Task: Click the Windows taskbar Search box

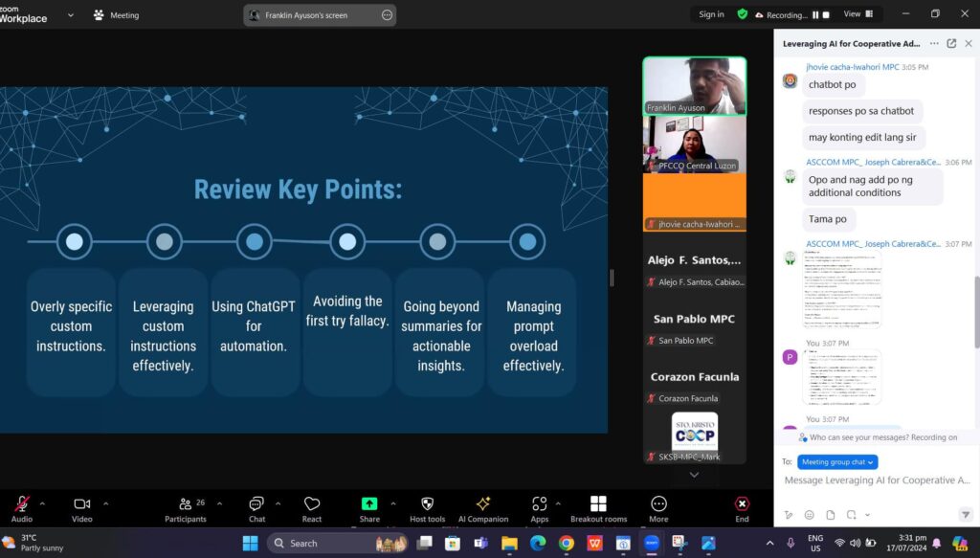Action: click(338, 543)
